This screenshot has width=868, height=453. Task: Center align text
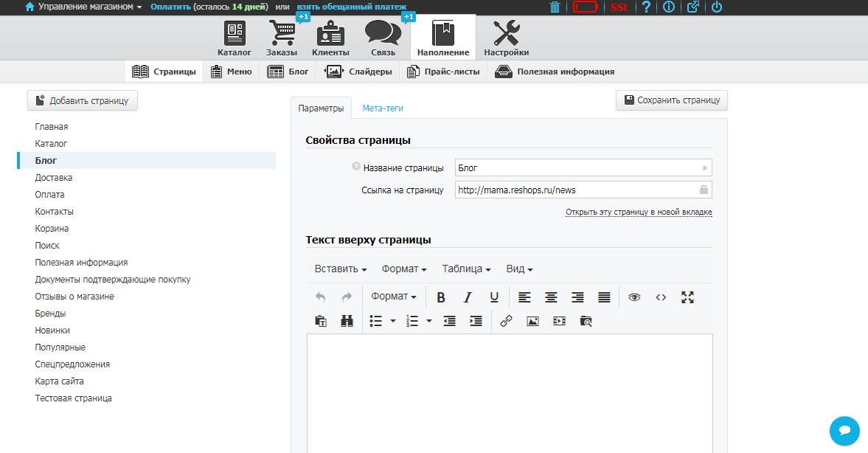(x=551, y=297)
